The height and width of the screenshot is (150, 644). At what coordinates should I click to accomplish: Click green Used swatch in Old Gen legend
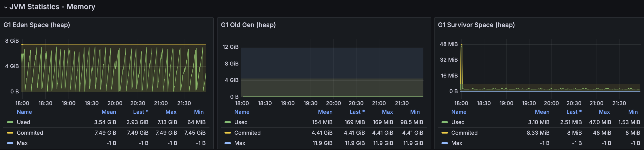(x=228, y=122)
